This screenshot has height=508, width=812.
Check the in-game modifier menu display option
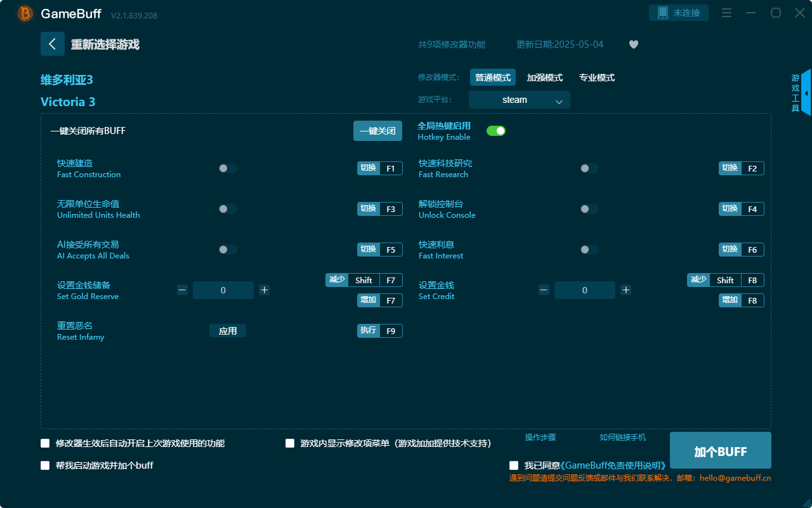point(290,443)
